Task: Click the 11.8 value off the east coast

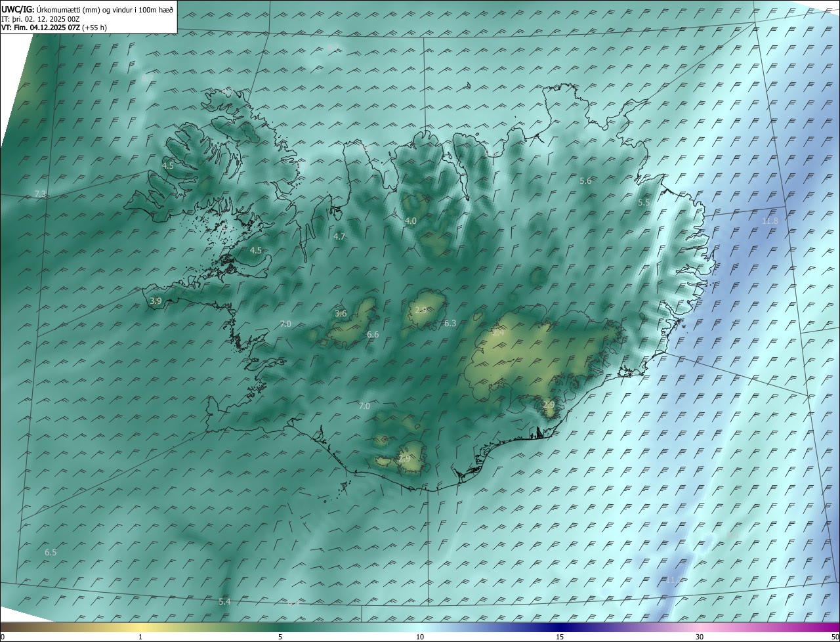Action: (770, 221)
